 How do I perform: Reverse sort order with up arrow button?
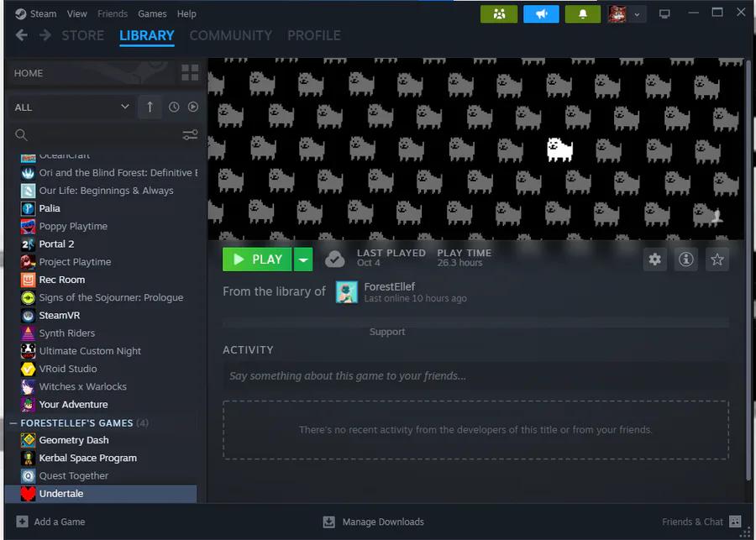[x=150, y=107]
